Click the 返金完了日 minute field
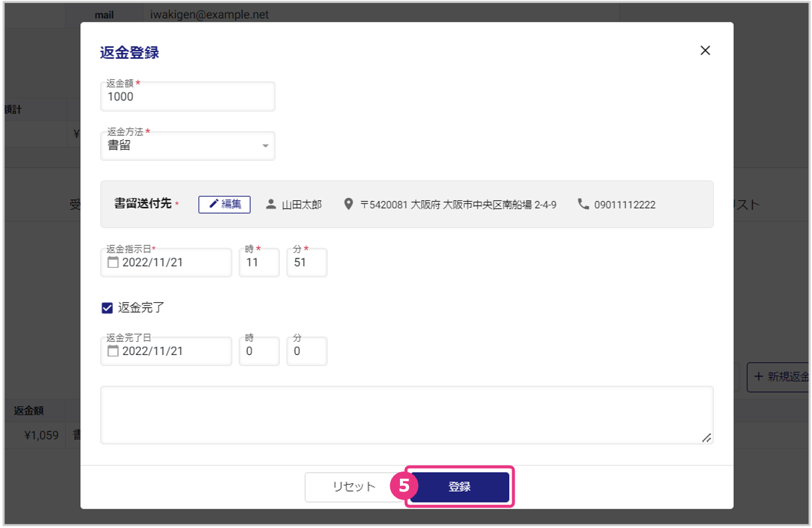 coord(306,351)
